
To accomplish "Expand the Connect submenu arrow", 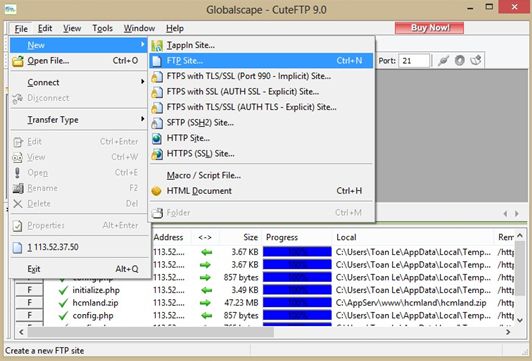I will 142,82.
